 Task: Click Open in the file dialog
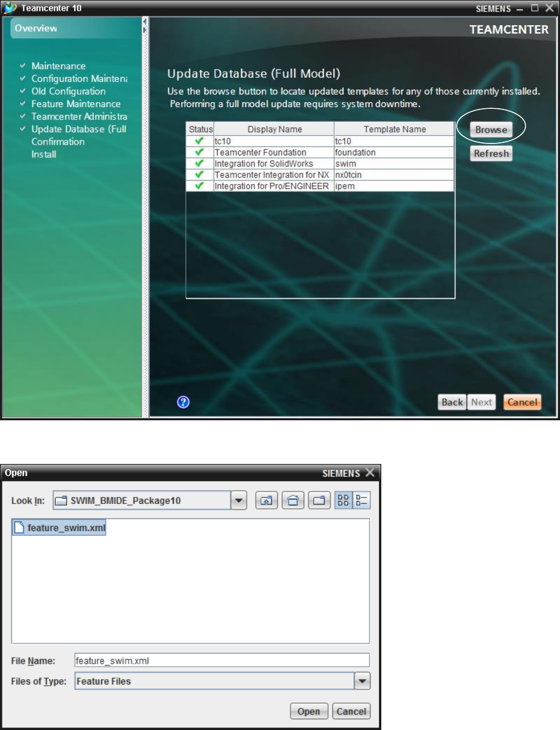pos(309,711)
